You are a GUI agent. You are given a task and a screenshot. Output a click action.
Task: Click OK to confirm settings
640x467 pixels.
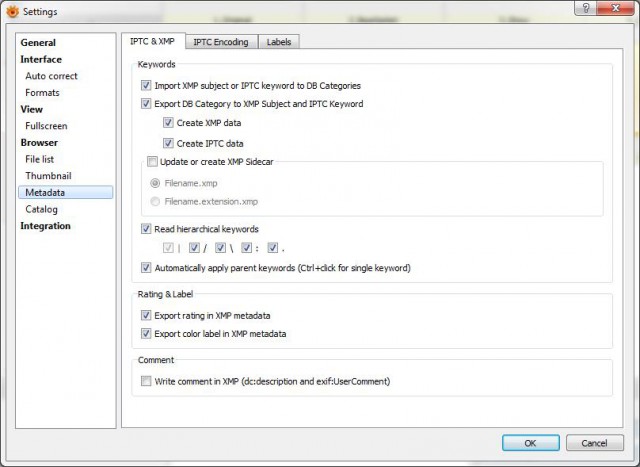[531, 443]
